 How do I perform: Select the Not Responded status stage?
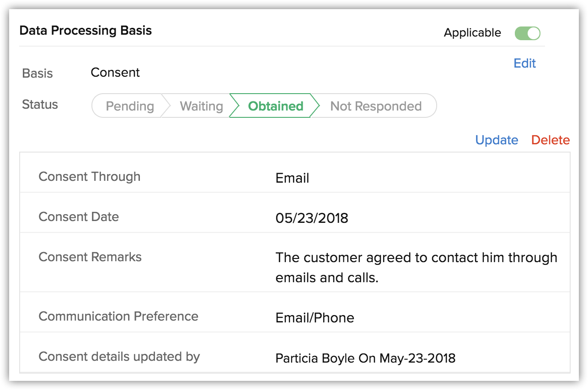(x=375, y=106)
